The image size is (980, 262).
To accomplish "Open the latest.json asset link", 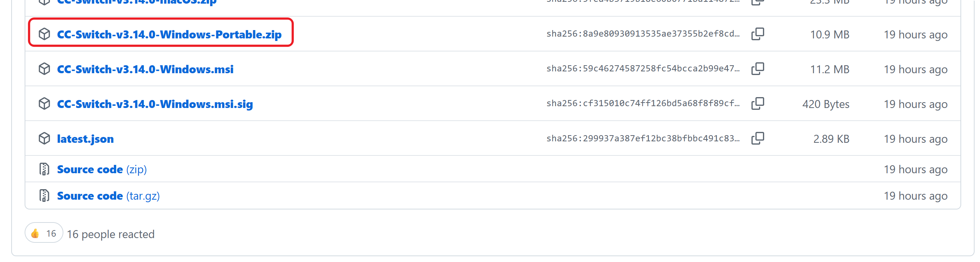I will 85,139.
